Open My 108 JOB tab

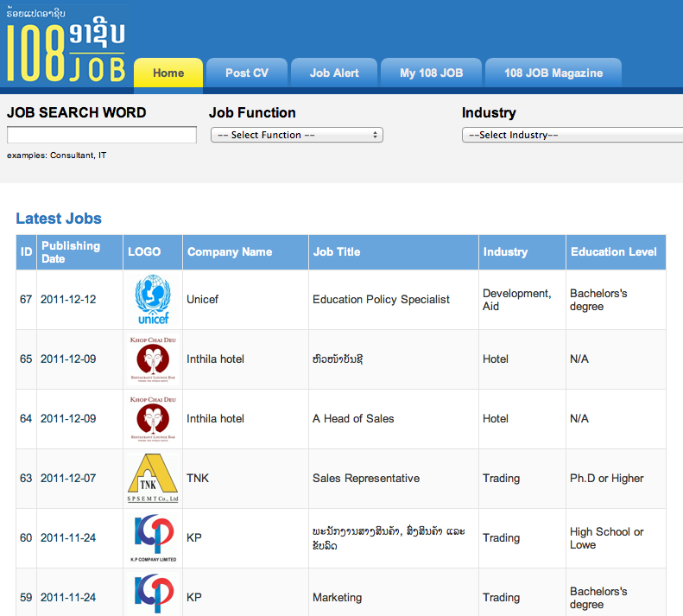(431, 73)
